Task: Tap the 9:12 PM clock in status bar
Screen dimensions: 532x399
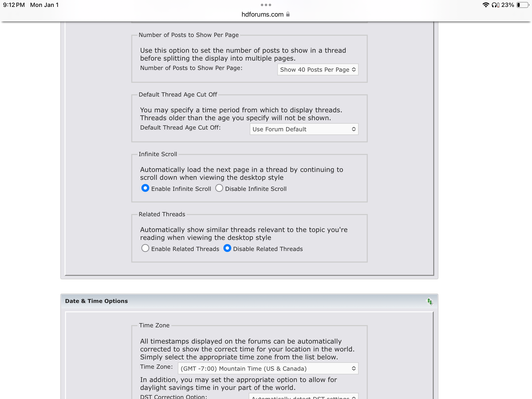Action: coord(14,5)
